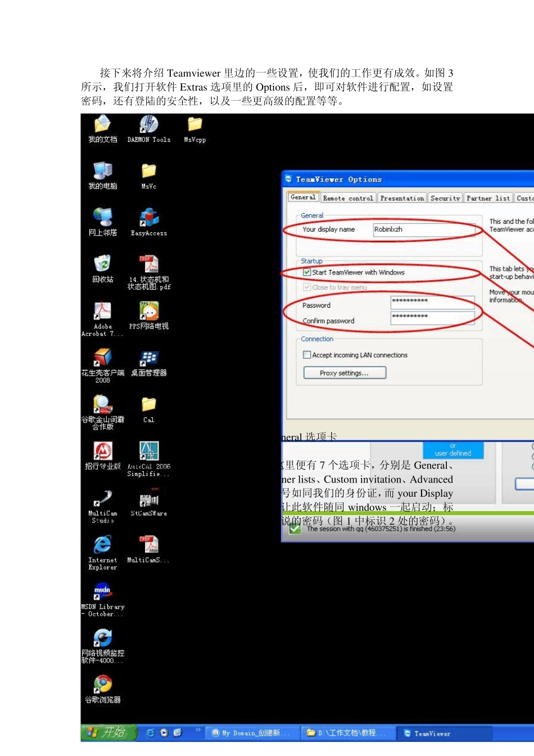Switch to Presentation tab

pos(402,198)
